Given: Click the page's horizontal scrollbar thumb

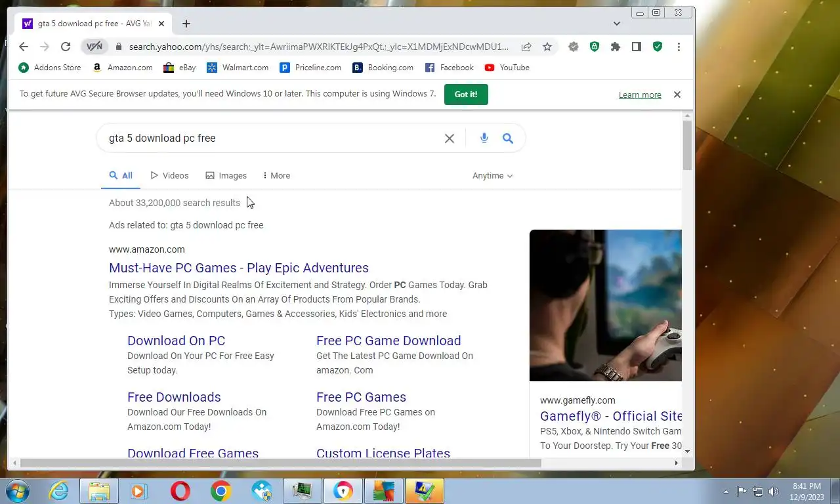Looking at the screenshot, I should [281, 463].
